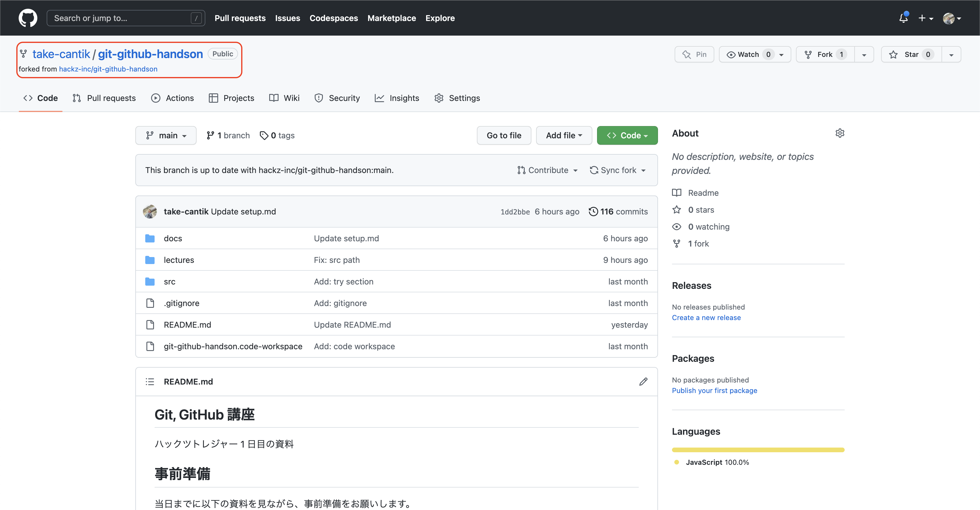Image resolution: width=980 pixels, height=510 pixels.
Task: Click the yellow JavaScript language bar
Action: point(758,450)
